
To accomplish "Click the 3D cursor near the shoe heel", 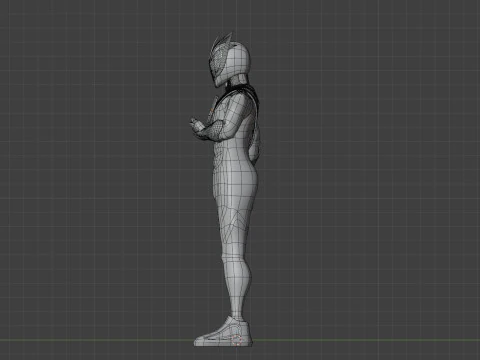I will pyautogui.click(x=237, y=340).
